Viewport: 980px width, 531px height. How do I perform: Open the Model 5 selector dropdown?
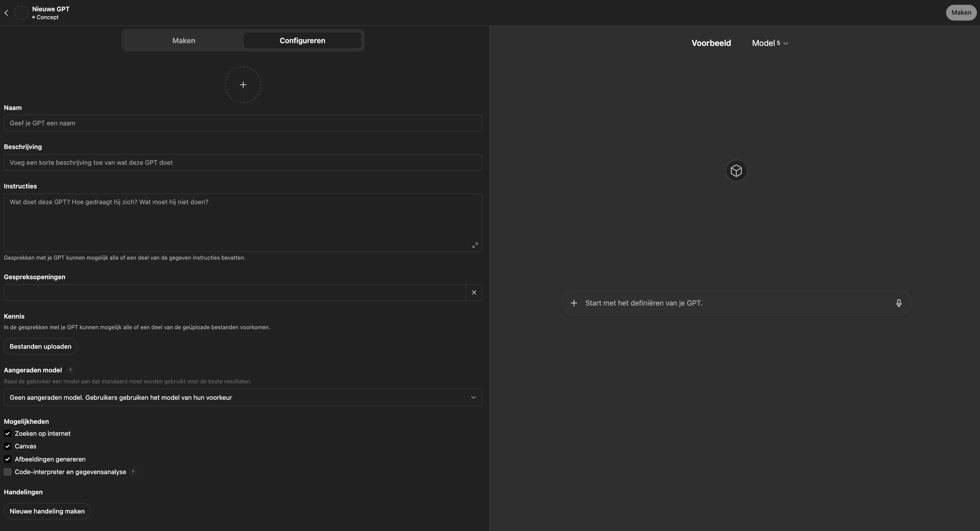[769, 43]
